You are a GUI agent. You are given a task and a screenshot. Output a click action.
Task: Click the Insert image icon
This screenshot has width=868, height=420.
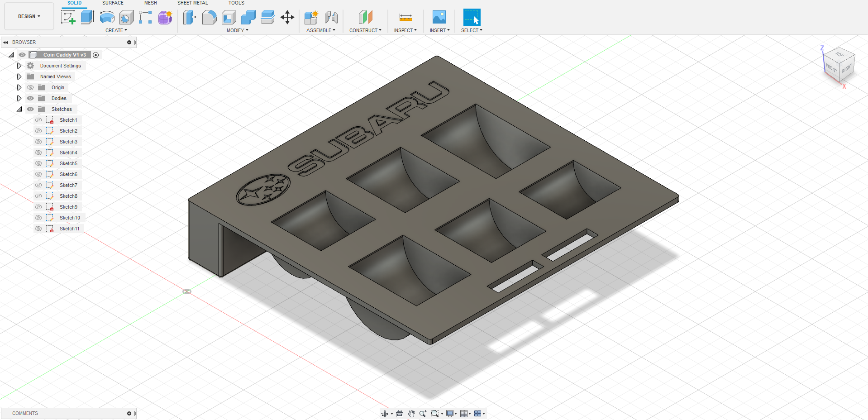click(x=439, y=17)
